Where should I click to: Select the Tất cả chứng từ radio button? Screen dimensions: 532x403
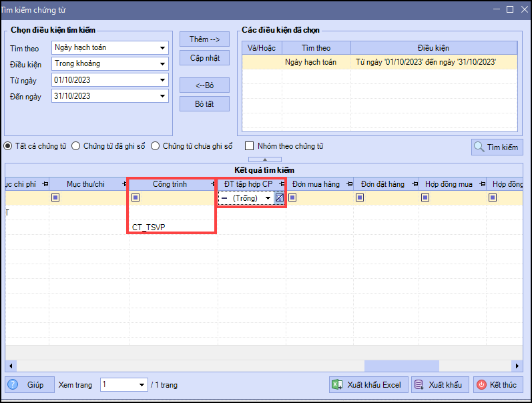coord(8,146)
